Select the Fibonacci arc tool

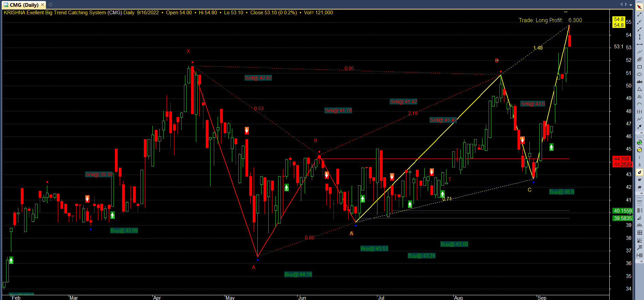tap(640, 225)
